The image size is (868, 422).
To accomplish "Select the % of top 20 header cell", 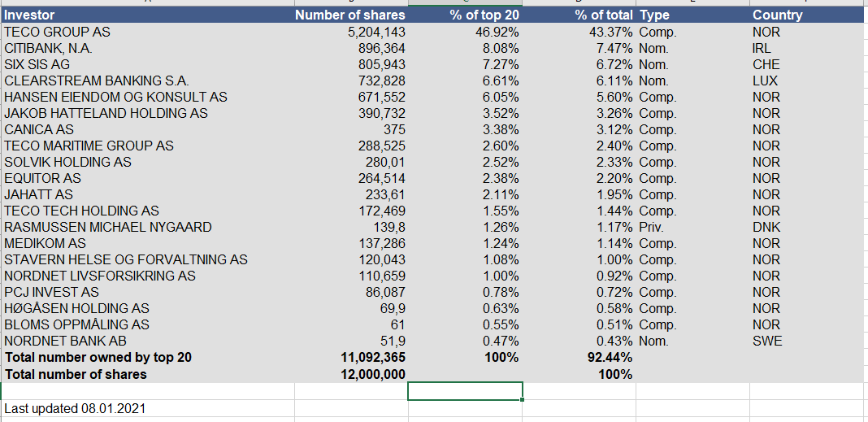I will [x=484, y=15].
